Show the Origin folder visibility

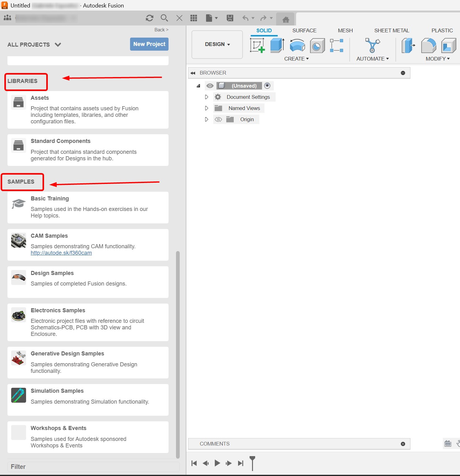(x=219, y=119)
